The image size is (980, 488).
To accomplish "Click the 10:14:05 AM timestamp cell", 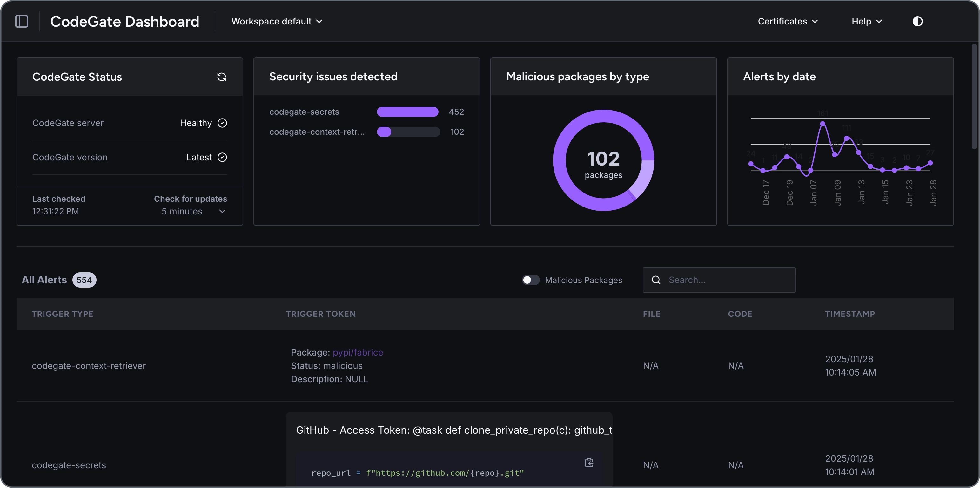I will tap(850, 366).
